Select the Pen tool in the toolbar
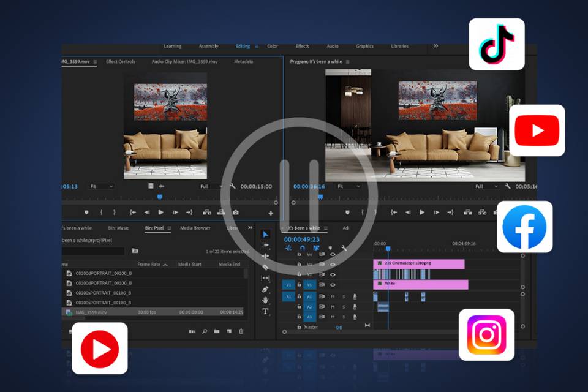588x392 pixels. [x=266, y=290]
